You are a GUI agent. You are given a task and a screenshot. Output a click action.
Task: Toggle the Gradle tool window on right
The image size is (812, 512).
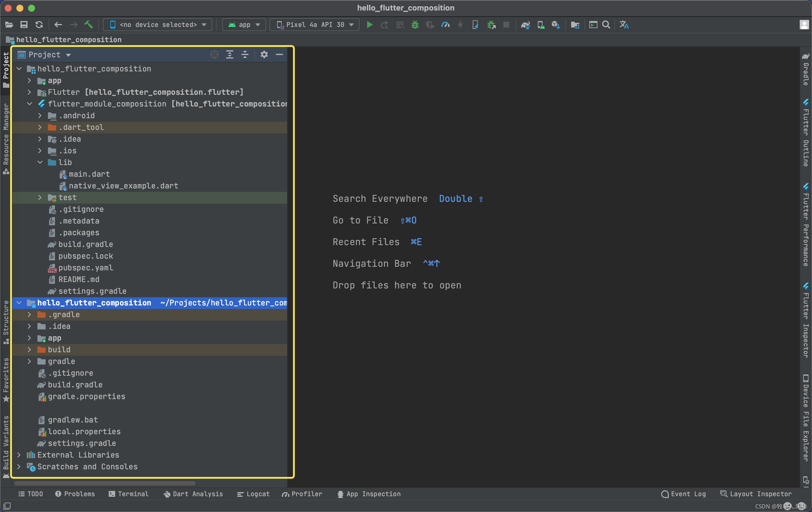coord(806,69)
